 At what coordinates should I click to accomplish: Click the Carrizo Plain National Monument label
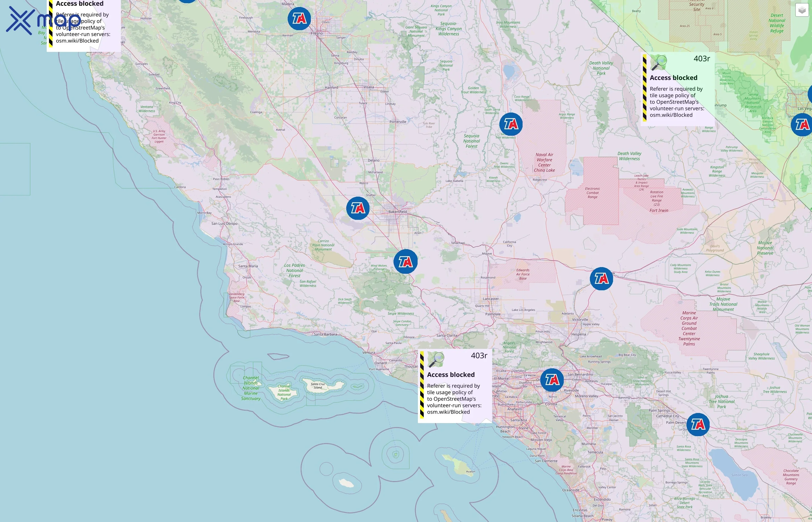[x=323, y=245]
